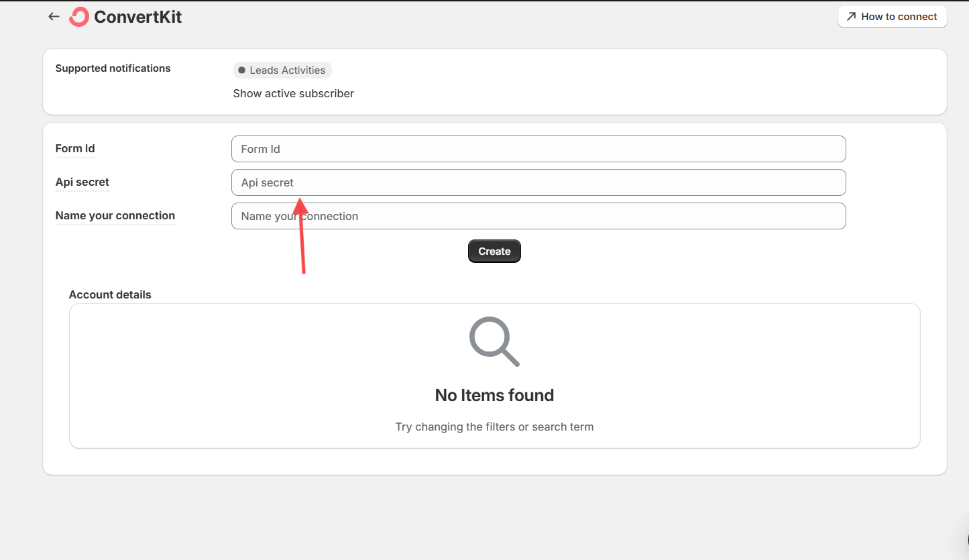Click the Name your connection label
Viewport: 969px width, 560px height.
click(x=115, y=216)
